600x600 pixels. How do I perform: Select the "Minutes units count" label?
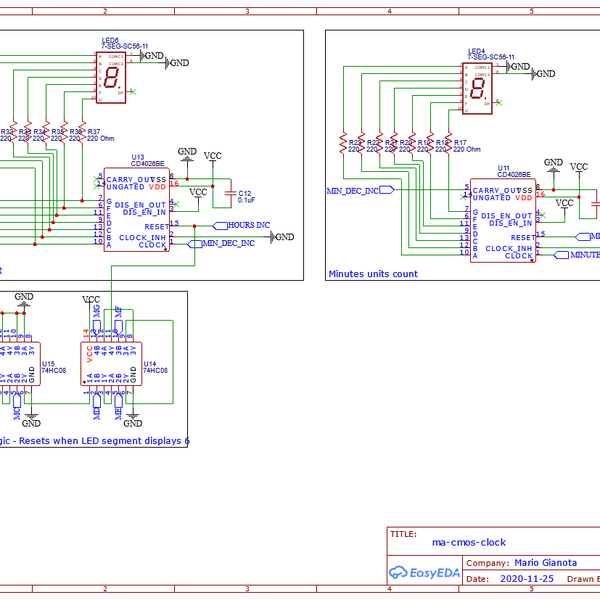click(373, 273)
